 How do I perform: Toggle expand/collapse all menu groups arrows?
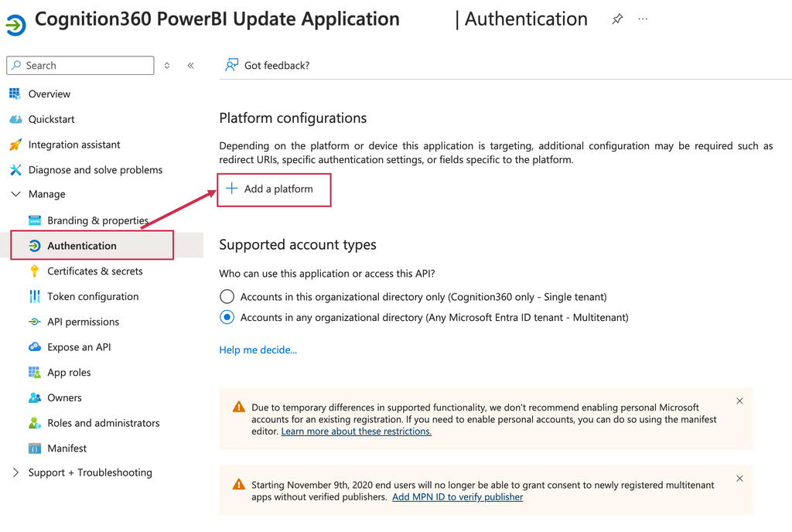click(x=167, y=65)
